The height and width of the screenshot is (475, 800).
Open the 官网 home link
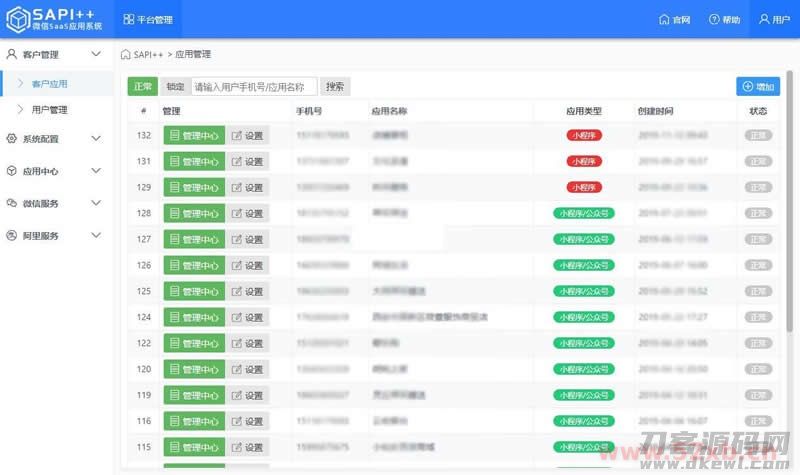point(674,19)
